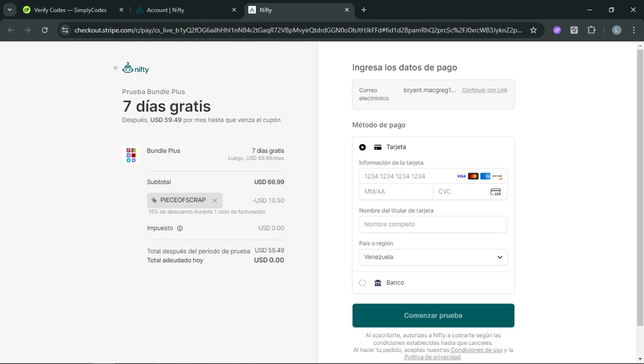Open the Chrome three-dot menu
The width and height of the screenshot is (644, 364).
point(634,30)
